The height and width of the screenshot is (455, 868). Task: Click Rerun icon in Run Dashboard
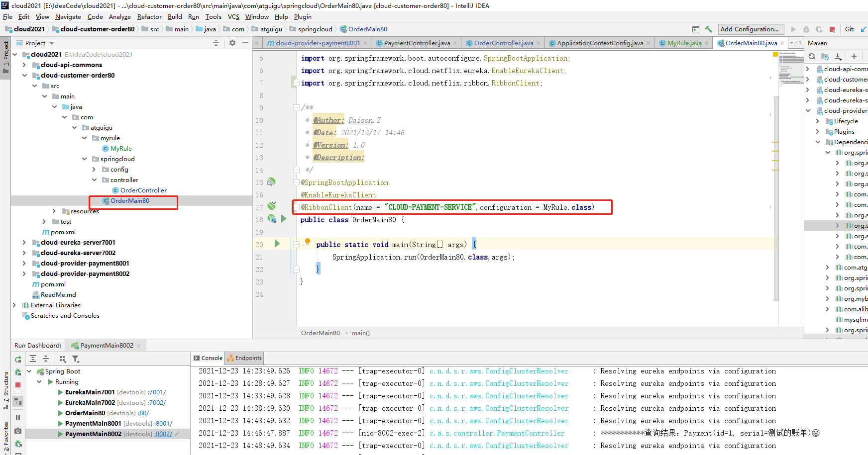pyautogui.click(x=18, y=359)
